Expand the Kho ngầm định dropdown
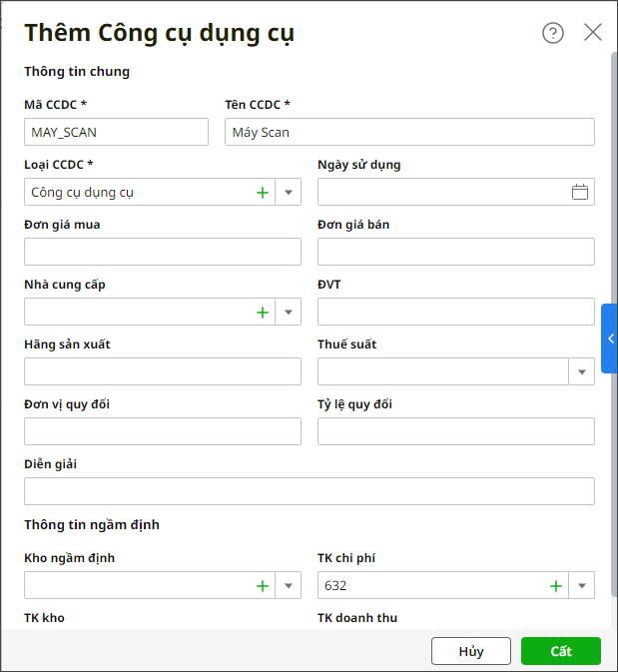Screen dimensions: 618x672 tap(288, 586)
